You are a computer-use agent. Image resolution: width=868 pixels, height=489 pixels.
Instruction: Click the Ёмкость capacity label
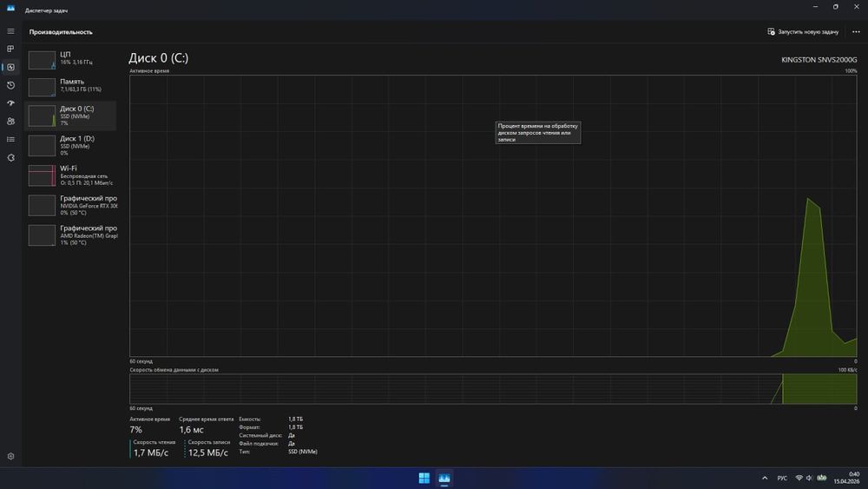250,420
